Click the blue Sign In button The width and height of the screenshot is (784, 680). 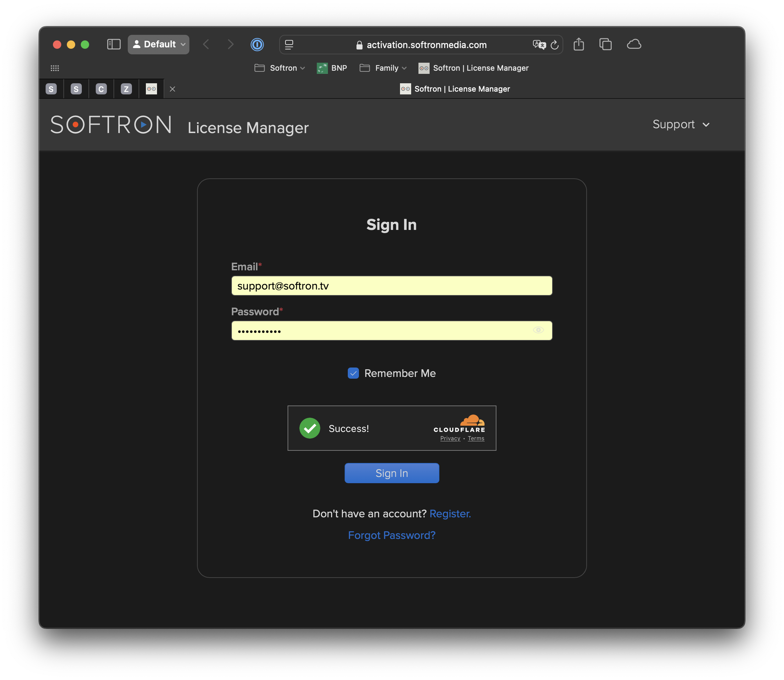tap(392, 473)
